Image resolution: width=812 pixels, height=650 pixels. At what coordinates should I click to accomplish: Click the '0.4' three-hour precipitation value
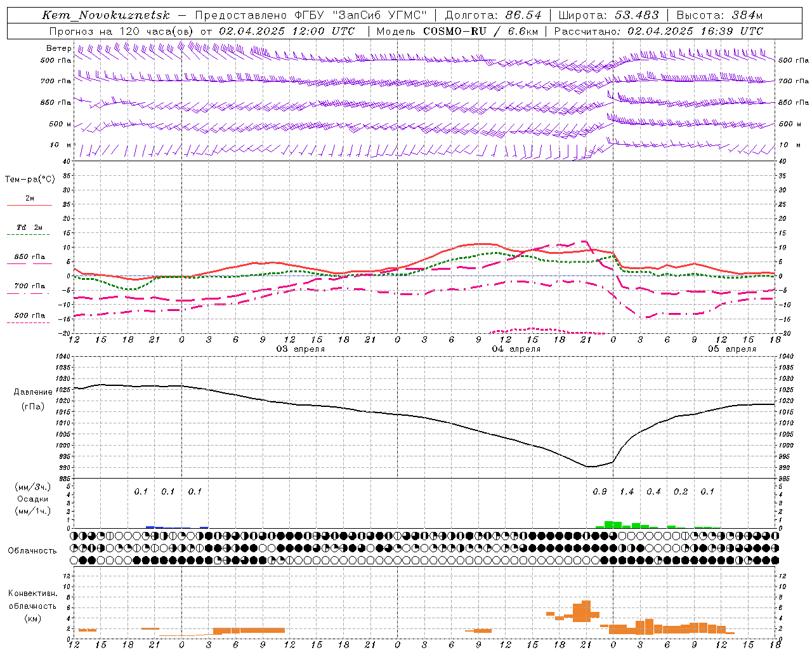pos(653,492)
